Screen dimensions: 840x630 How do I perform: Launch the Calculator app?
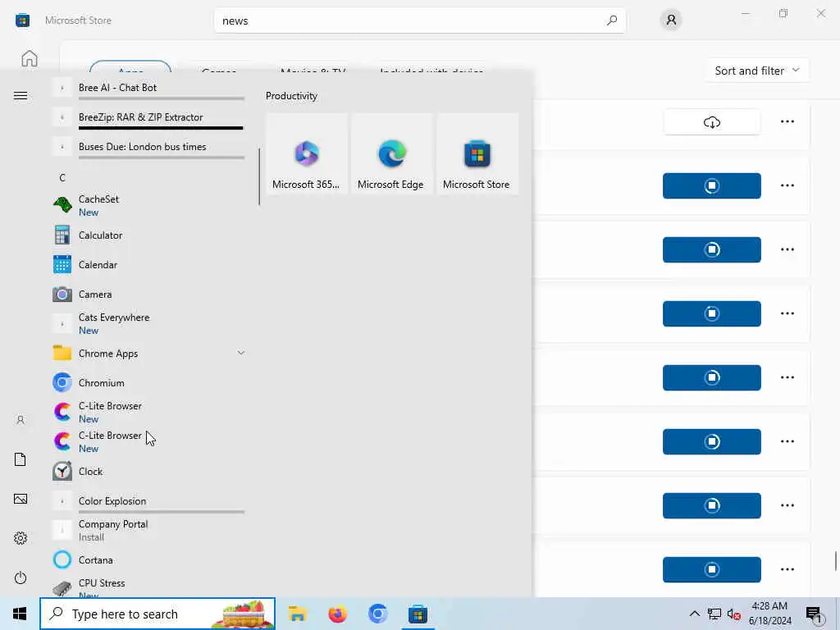(x=148, y=235)
